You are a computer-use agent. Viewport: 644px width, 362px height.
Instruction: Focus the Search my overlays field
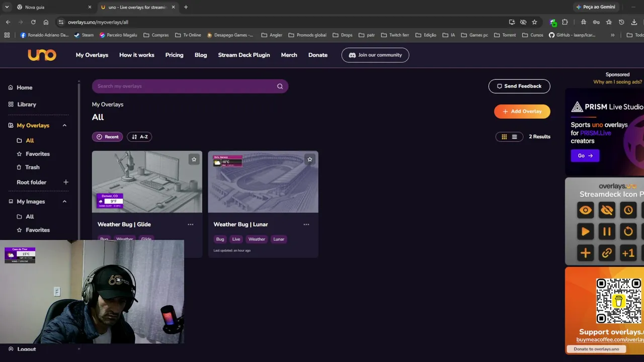(x=190, y=86)
